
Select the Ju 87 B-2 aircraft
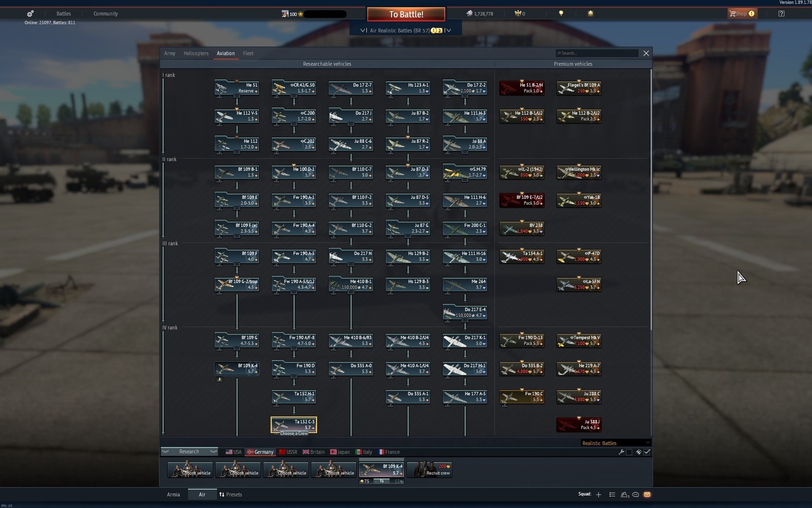coord(408,116)
